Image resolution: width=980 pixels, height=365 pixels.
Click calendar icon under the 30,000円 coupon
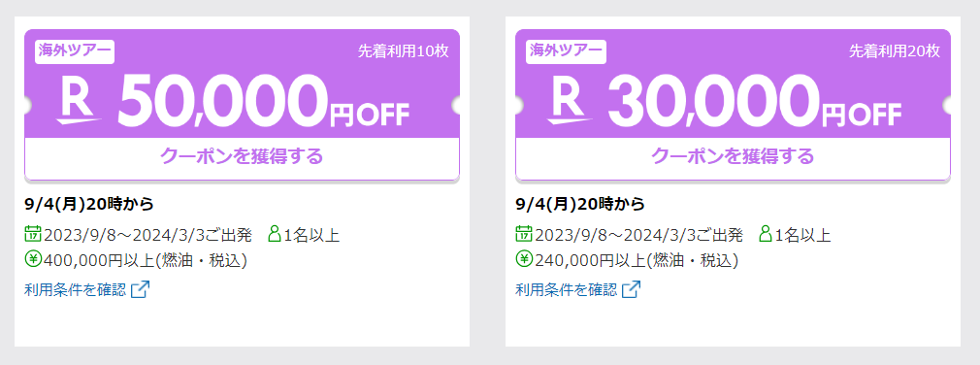click(x=524, y=234)
